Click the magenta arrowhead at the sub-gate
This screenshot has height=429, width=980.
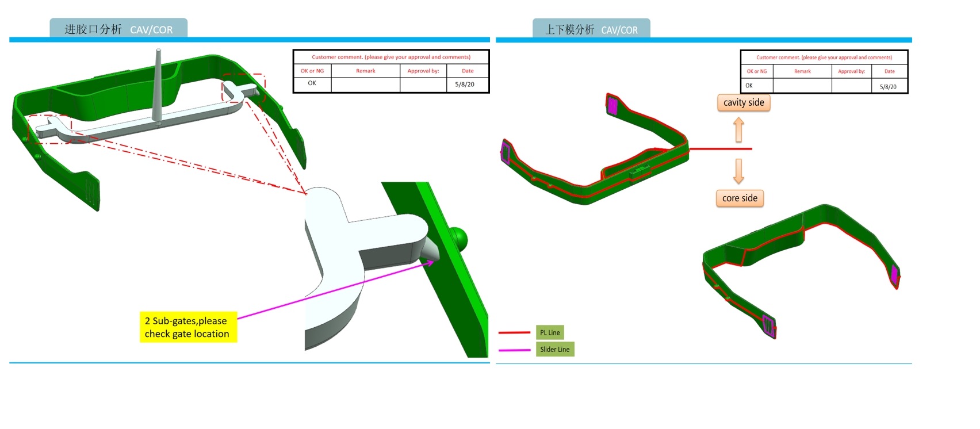429,263
